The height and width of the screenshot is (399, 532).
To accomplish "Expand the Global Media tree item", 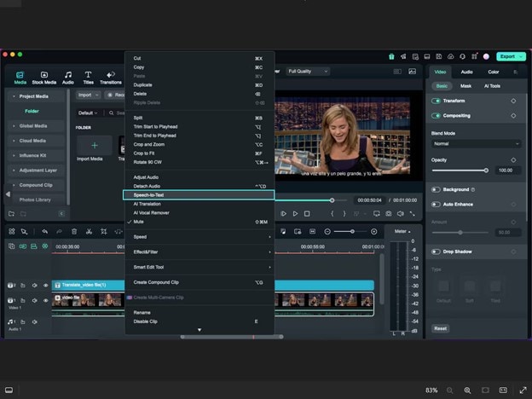I will point(14,126).
